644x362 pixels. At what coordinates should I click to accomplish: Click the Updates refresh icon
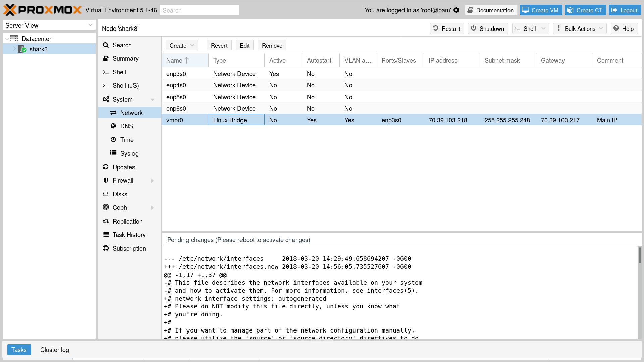click(106, 167)
